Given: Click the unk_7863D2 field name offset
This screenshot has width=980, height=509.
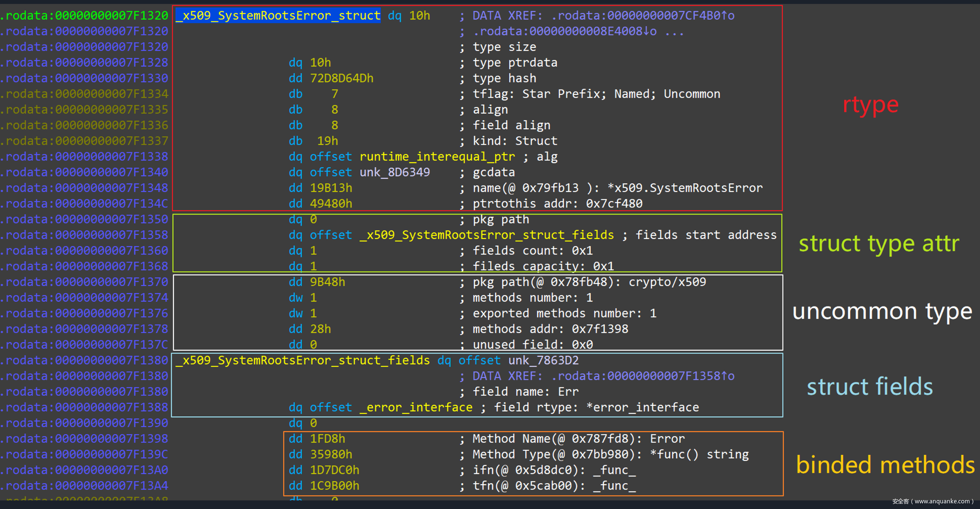Looking at the screenshot, I should [543, 360].
